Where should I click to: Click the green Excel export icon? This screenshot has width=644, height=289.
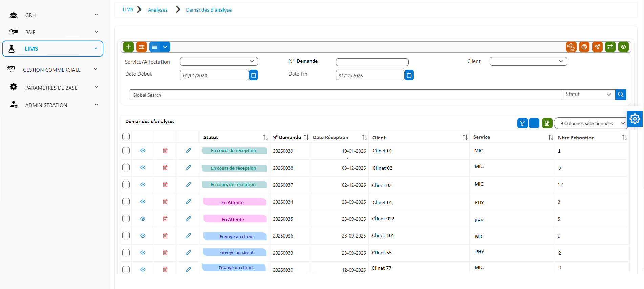tap(547, 123)
